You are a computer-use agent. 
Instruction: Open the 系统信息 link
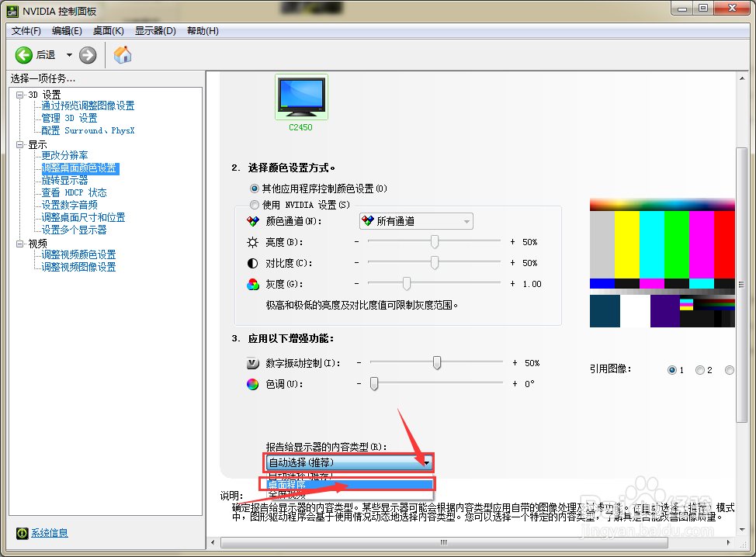(50, 533)
